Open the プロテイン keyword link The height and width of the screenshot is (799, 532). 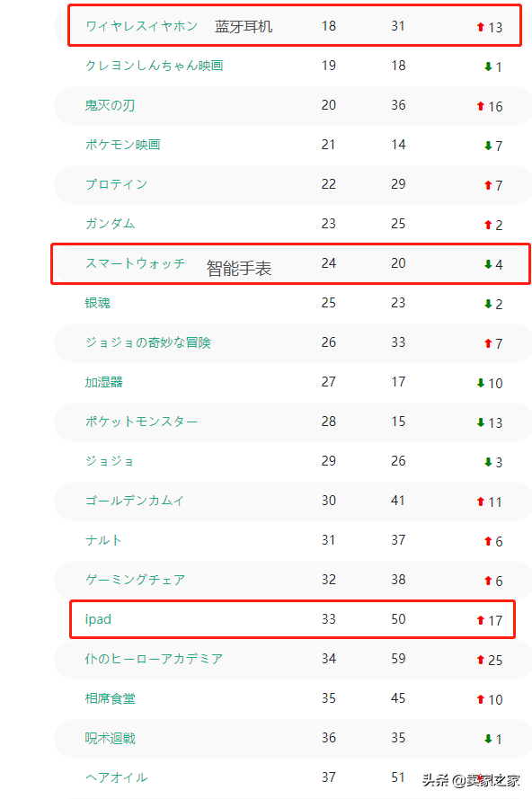pyautogui.click(x=116, y=184)
